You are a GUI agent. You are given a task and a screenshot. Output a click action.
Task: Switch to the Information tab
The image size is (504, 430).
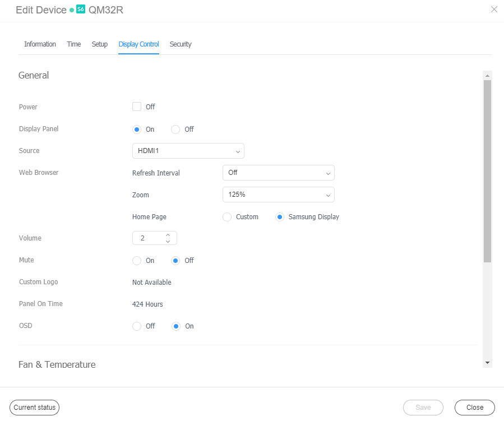(40, 44)
